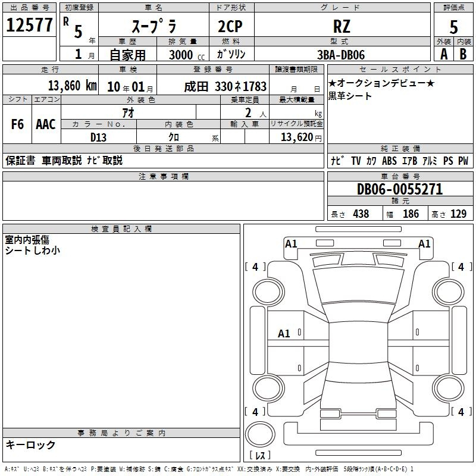The image size is (476, 476).
Task: Click the A1 mark on left door
Action: coord(284,334)
